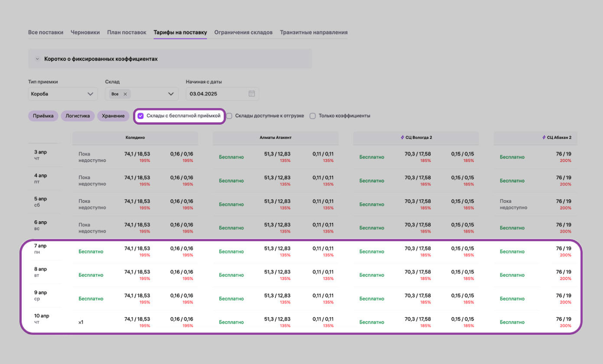
Task: Click the 'СЦ Вологда 2' column header
Action: pyautogui.click(x=416, y=137)
